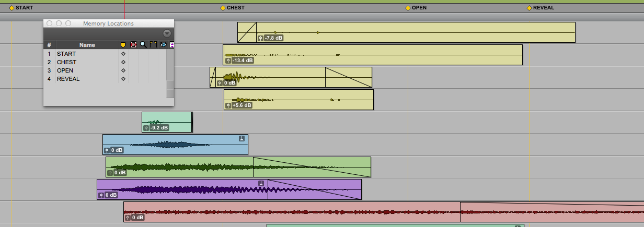Click the Memory Locations vertical scrollbar
The image size is (644, 227).
[x=170, y=74]
